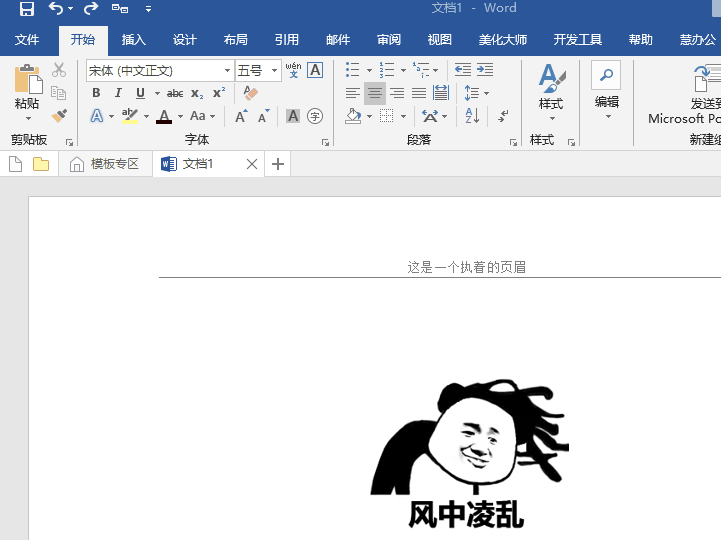The width and height of the screenshot is (721, 540).
Task: Expand underline style dropdown arrow
Action: click(157, 93)
